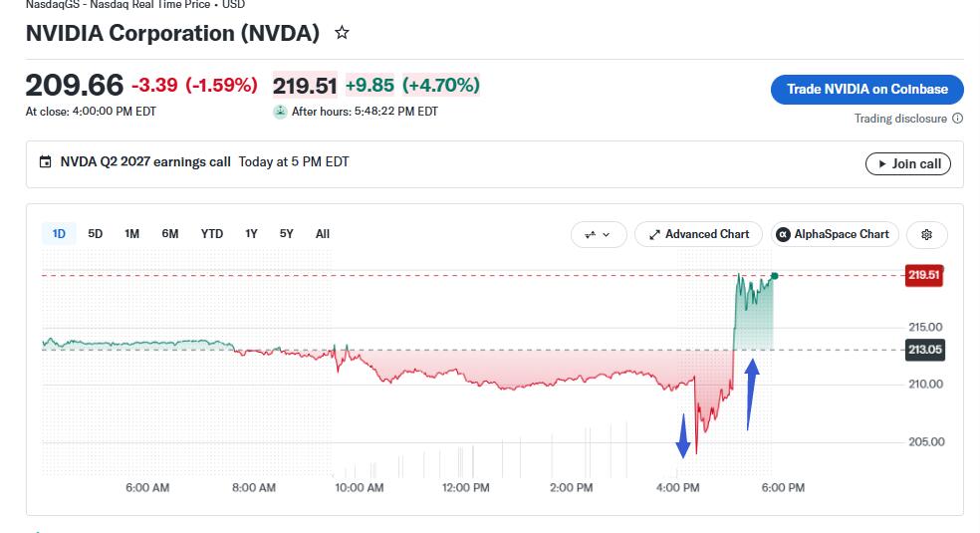Image resolution: width=980 pixels, height=533 pixels.
Task: Select the All time range
Action: click(x=323, y=234)
